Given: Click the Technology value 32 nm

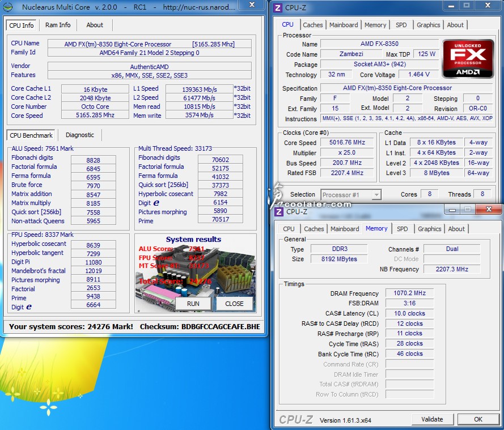Looking at the screenshot, I should [337, 75].
